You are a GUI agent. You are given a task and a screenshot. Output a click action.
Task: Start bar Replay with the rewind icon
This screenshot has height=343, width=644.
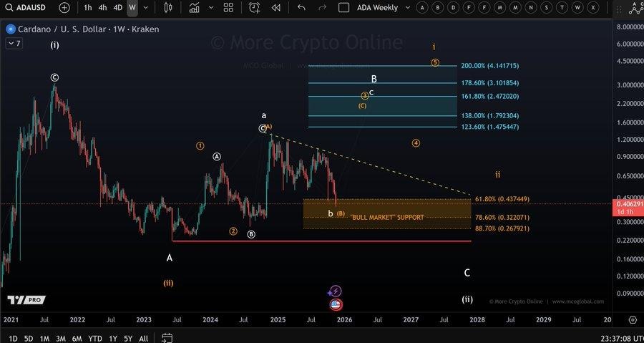276,7
